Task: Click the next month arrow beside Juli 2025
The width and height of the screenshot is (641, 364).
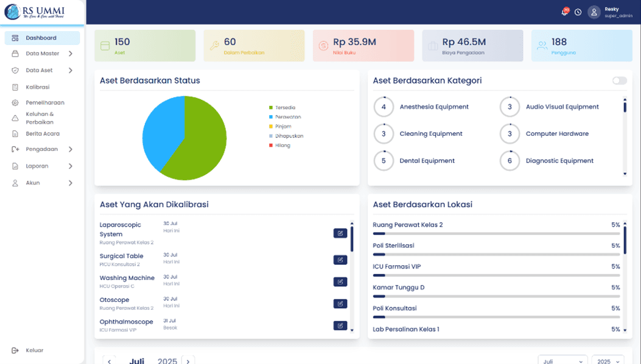Action: 188,360
